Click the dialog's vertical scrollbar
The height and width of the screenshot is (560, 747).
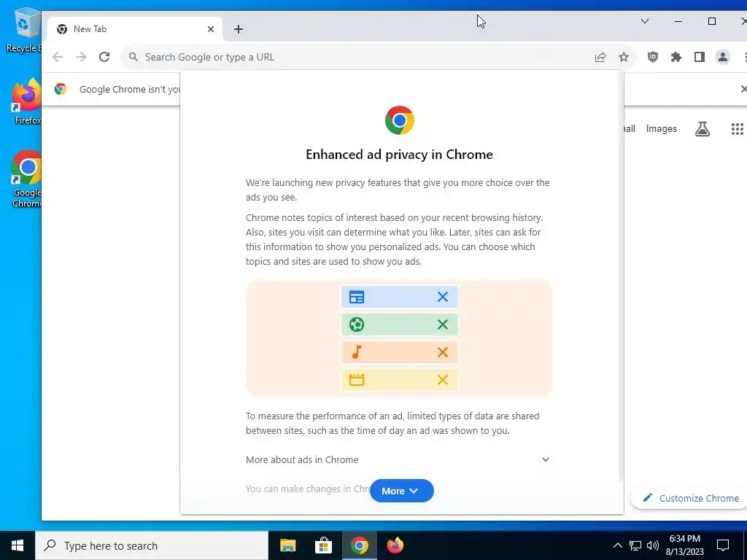[620, 276]
